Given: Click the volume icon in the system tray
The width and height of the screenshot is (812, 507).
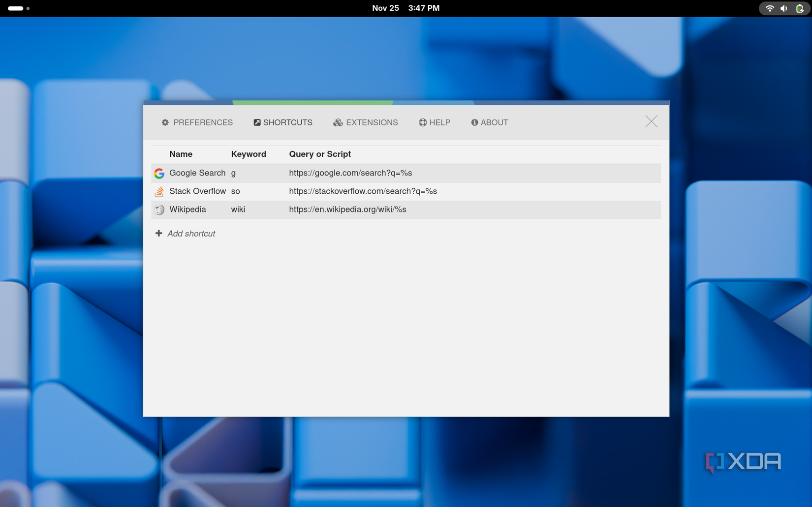Looking at the screenshot, I should (x=783, y=8).
